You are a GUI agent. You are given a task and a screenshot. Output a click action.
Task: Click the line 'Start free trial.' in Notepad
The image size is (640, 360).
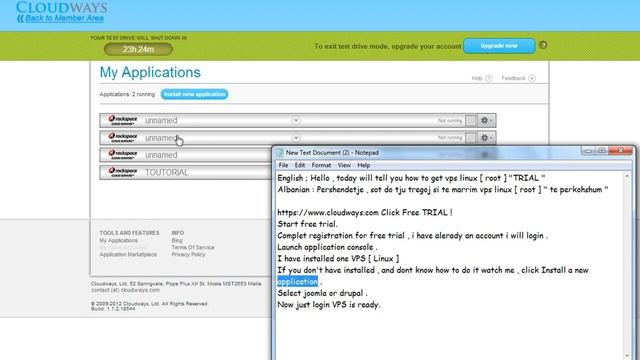307,224
